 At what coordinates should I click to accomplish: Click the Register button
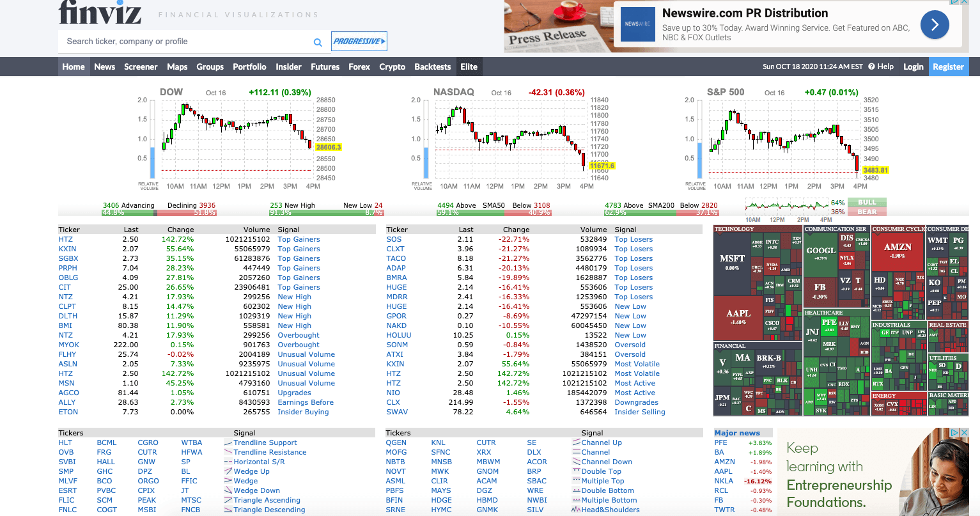948,66
